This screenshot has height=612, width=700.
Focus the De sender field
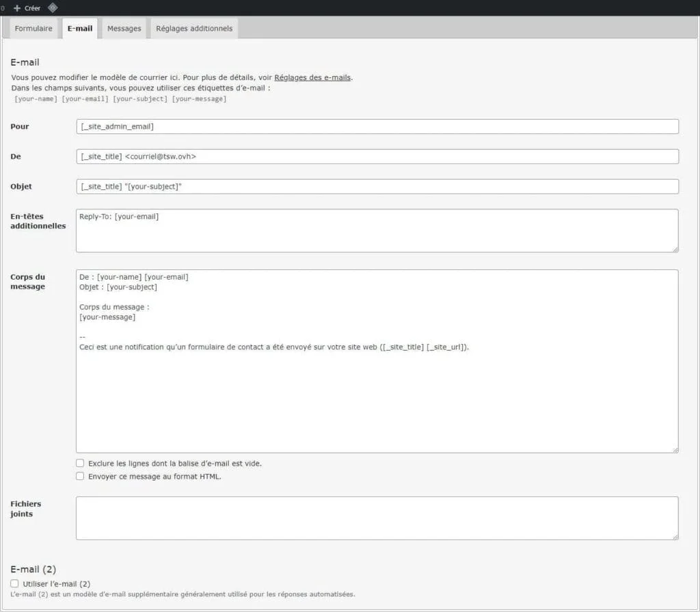click(x=377, y=157)
